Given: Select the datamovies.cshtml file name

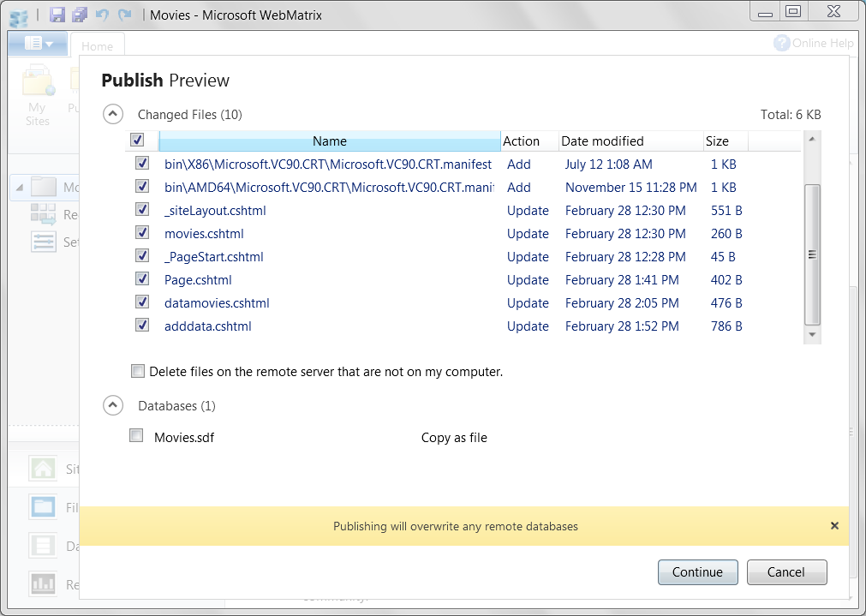Looking at the screenshot, I should pyautogui.click(x=217, y=303).
